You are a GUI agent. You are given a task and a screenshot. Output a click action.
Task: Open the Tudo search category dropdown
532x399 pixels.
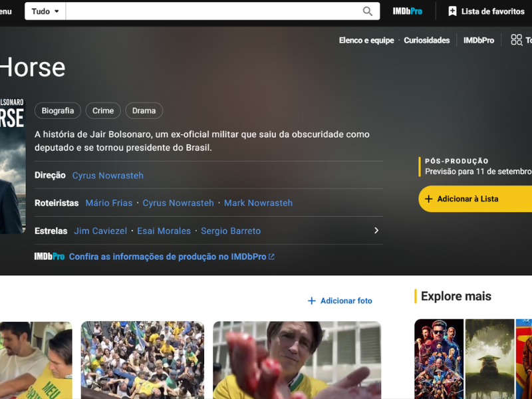(x=45, y=11)
